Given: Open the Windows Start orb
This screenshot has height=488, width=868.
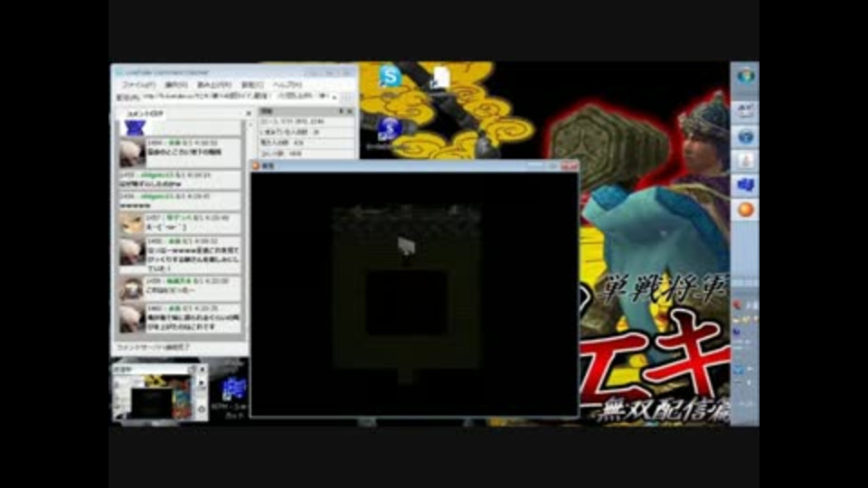Looking at the screenshot, I should click(746, 75).
